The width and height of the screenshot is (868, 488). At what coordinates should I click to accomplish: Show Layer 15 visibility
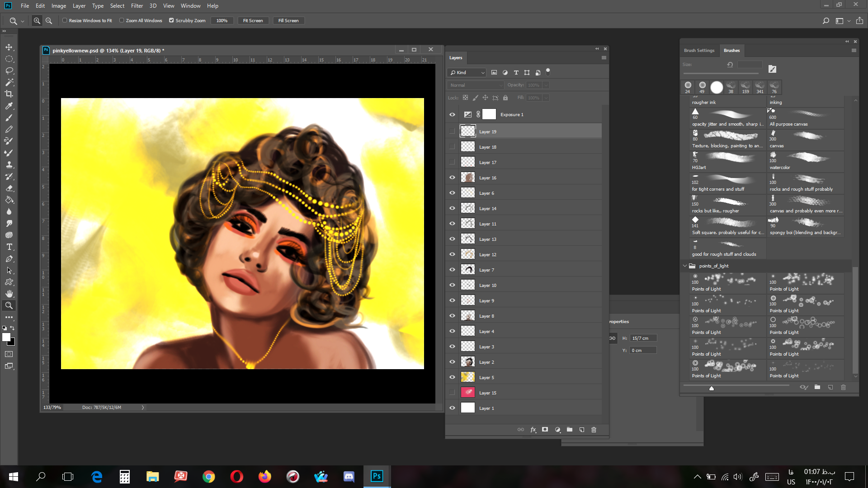click(x=452, y=393)
